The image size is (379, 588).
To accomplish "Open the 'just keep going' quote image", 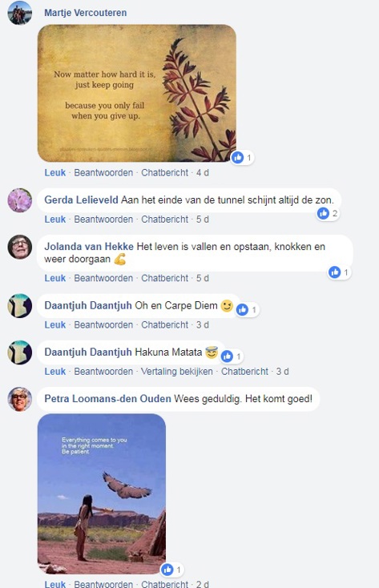I will 136,94.
